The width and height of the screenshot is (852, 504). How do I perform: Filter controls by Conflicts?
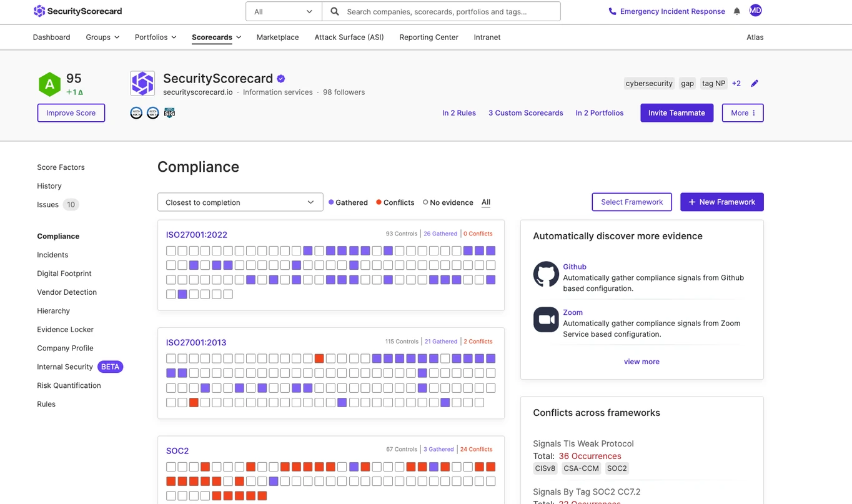click(395, 202)
